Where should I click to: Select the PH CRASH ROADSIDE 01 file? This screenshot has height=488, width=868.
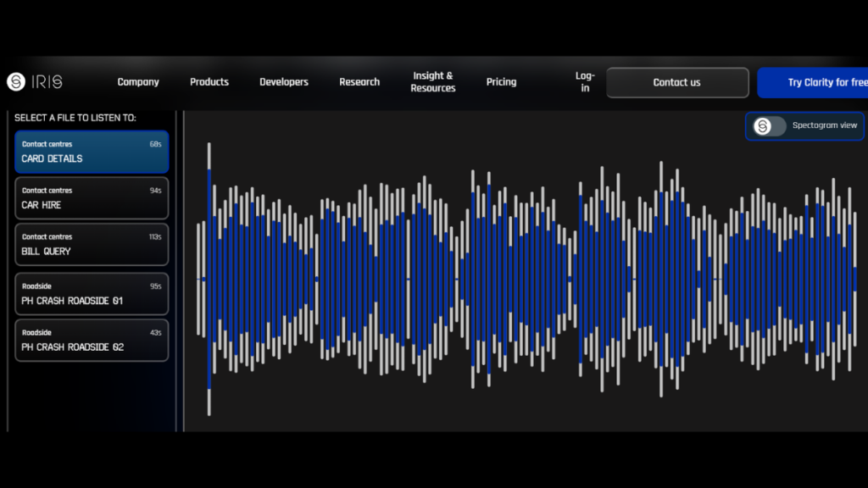(x=91, y=294)
